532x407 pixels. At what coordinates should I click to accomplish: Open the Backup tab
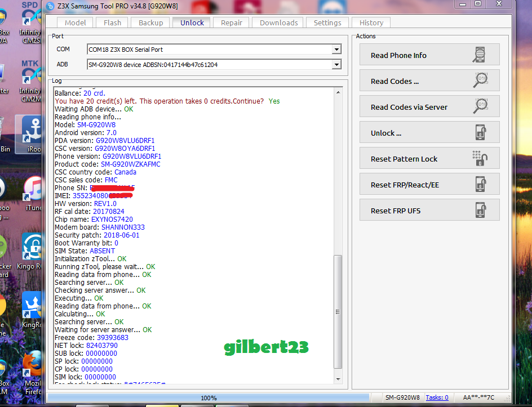pos(150,23)
